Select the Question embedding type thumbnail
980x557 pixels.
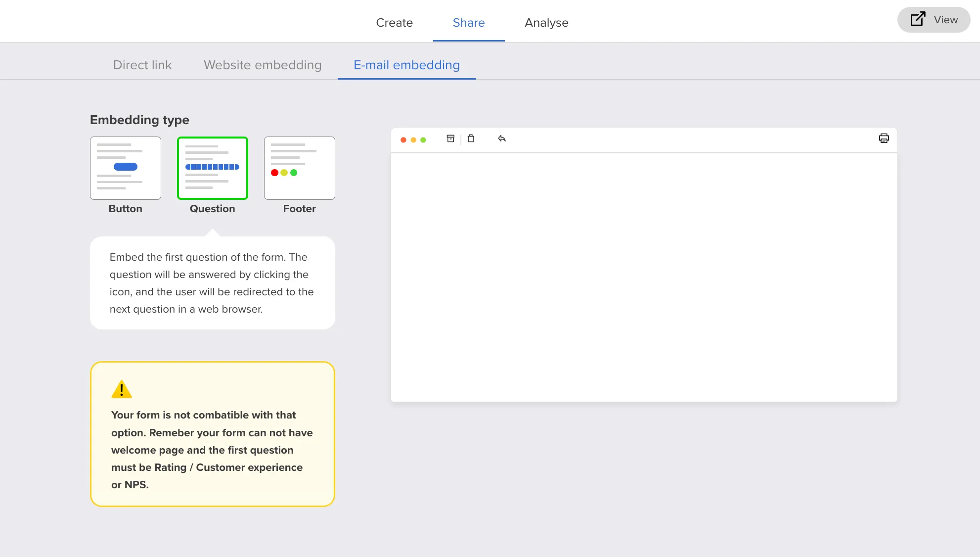[213, 168]
